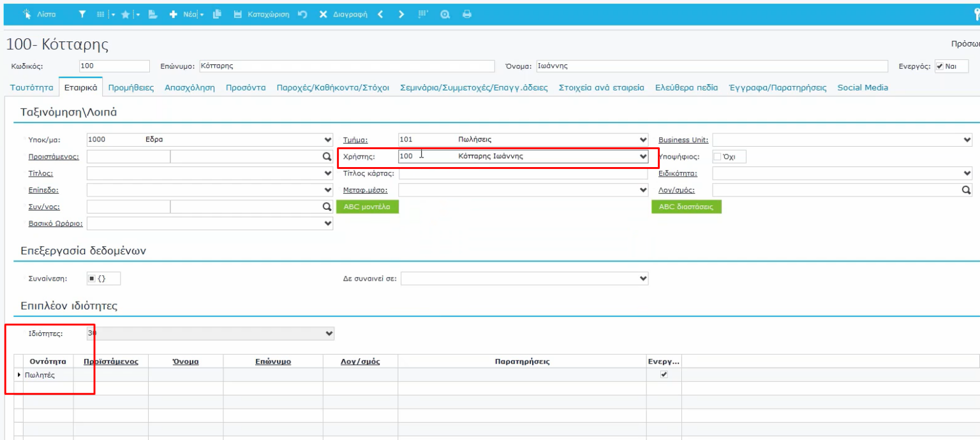The width and height of the screenshot is (980, 440).
Task: Expand the Νέα dropdown arrow
Action: (x=202, y=15)
